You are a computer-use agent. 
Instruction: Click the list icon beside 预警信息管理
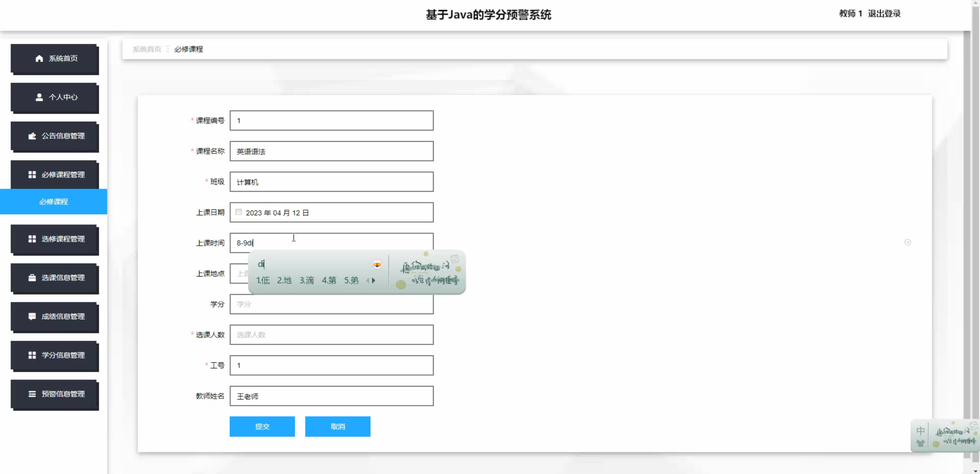pyautogui.click(x=32, y=394)
